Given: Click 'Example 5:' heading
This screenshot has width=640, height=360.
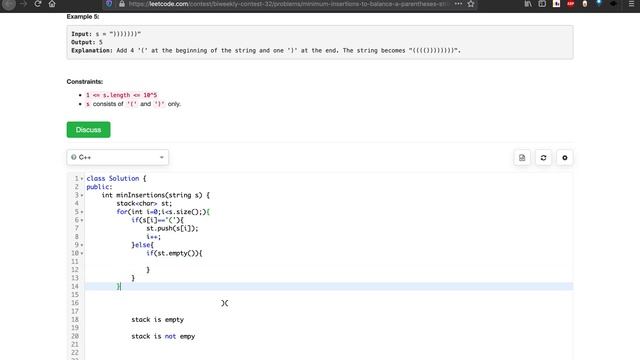Looking at the screenshot, I should [83, 17].
